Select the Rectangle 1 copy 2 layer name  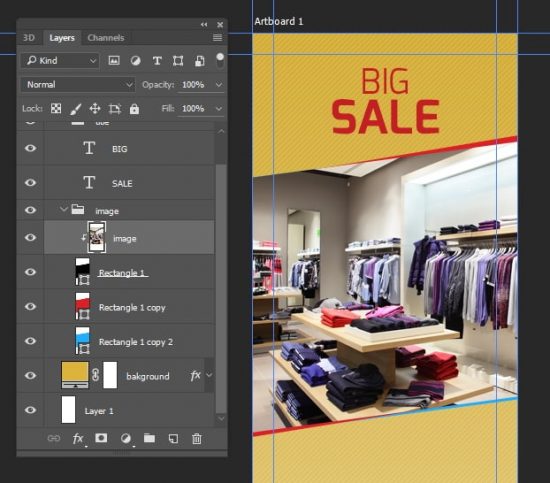click(136, 342)
